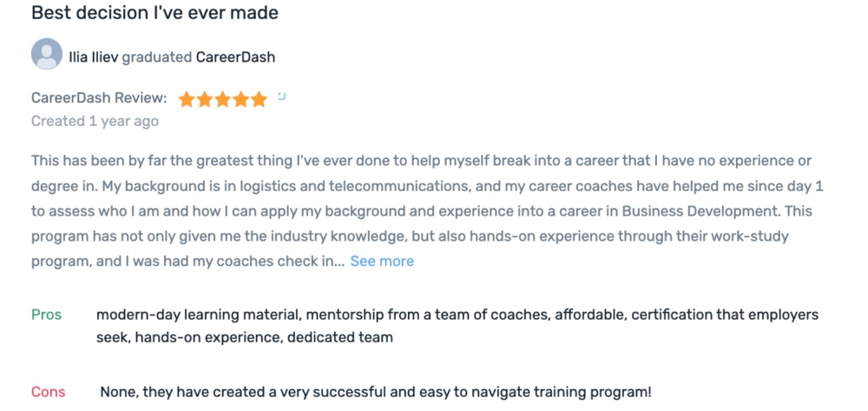Open reviewer name Ilia Iliev
The width and height of the screenshot is (868, 411).
point(94,57)
